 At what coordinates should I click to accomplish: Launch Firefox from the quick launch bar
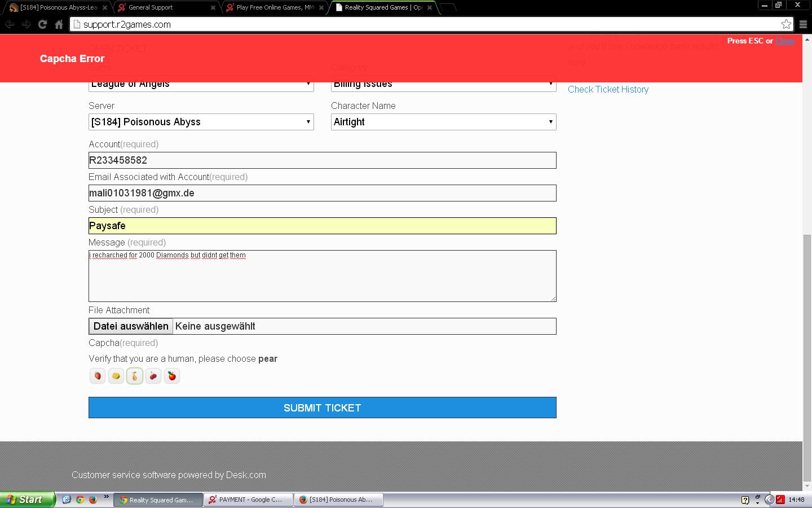[93, 500]
